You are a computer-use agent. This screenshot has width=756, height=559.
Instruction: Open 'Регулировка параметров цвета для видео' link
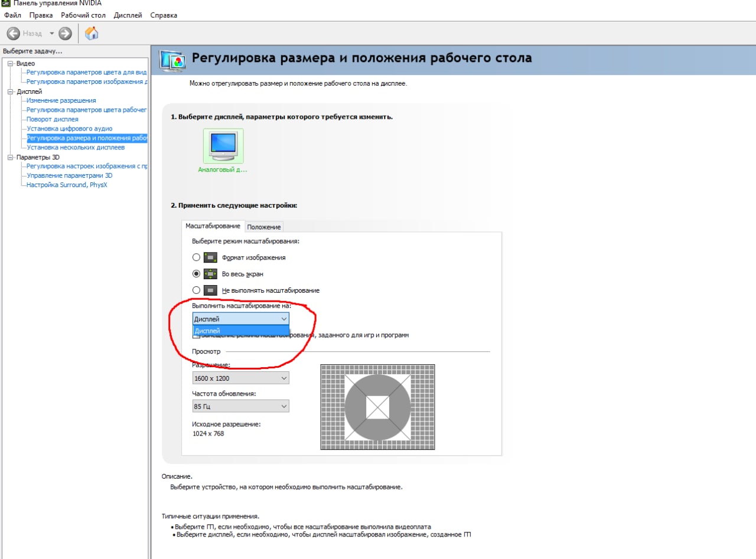86,72
